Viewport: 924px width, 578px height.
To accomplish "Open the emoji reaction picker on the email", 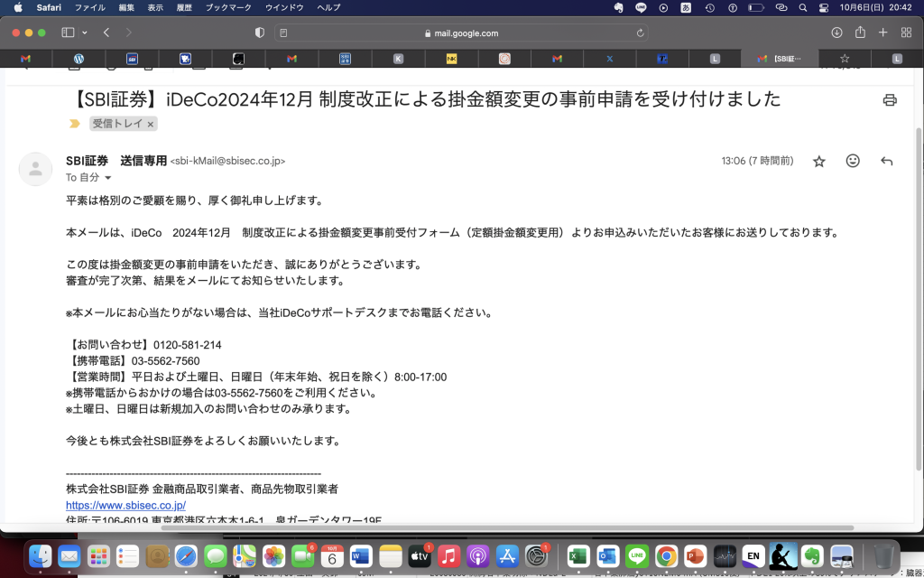I will (x=853, y=161).
